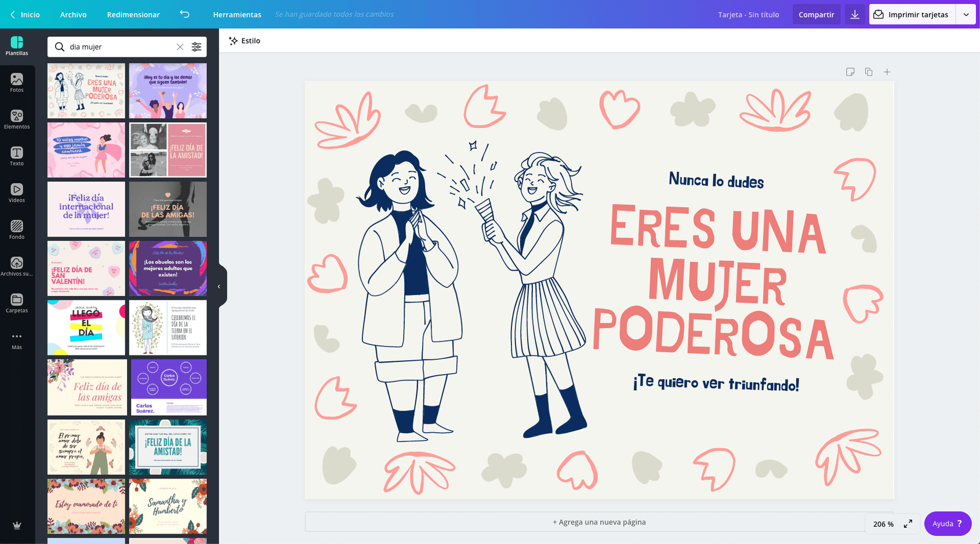This screenshot has height=544, width=980.
Task: Open the Elementos panel
Action: 16,119
